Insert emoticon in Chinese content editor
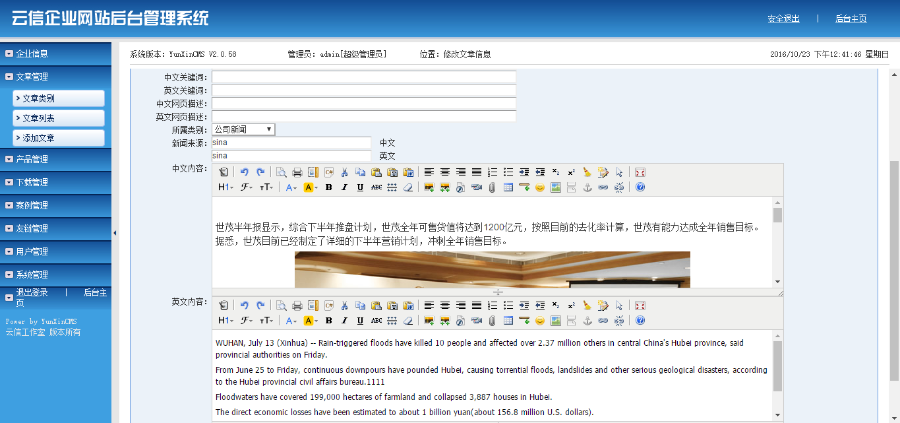This screenshot has height=423, width=900. (x=540, y=187)
